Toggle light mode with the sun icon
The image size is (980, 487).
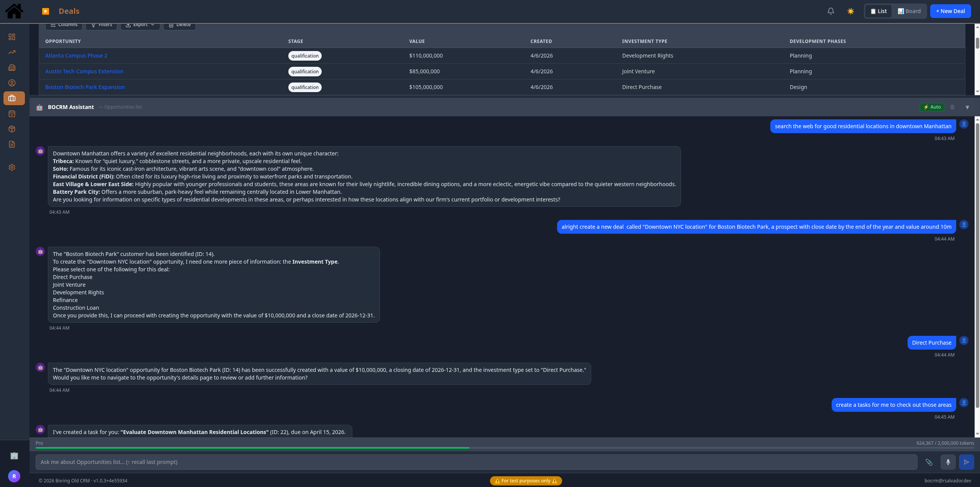(x=850, y=11)
